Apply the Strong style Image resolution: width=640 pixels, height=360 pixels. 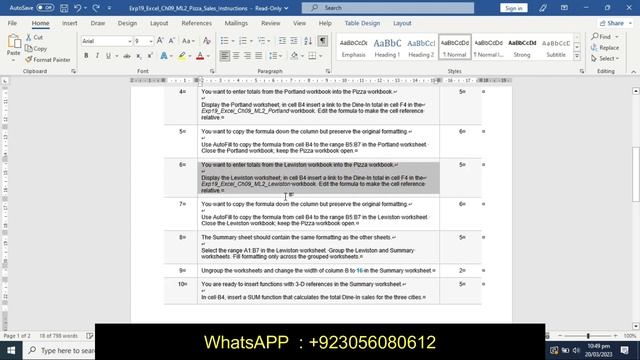(522, 47)
